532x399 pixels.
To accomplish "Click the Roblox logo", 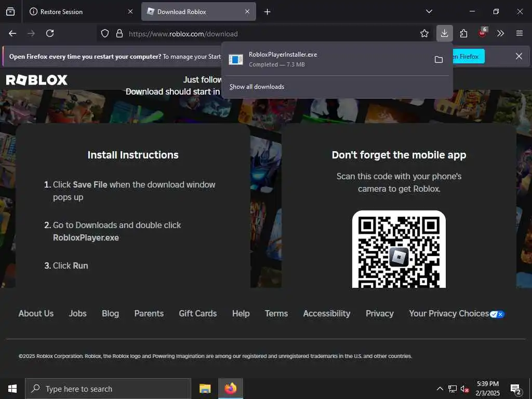I will coord(37,80).
